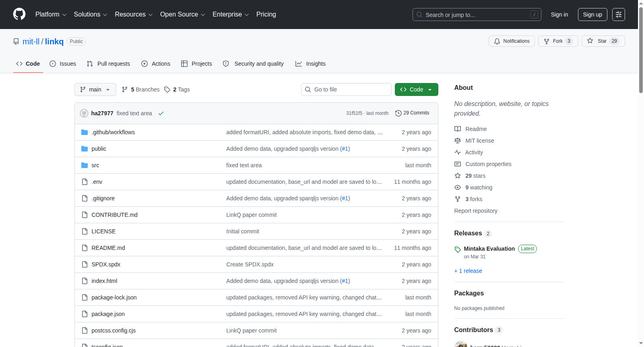This screenshot has width=644, height=347.
Task: Click the Custom properties icon
Action: [458, 164]
